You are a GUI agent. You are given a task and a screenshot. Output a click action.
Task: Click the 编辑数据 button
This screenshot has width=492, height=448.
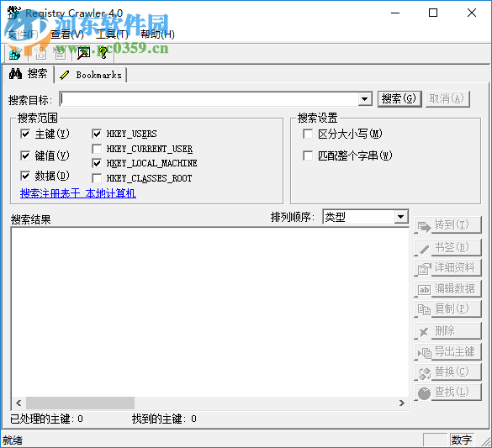pos(447,289)
